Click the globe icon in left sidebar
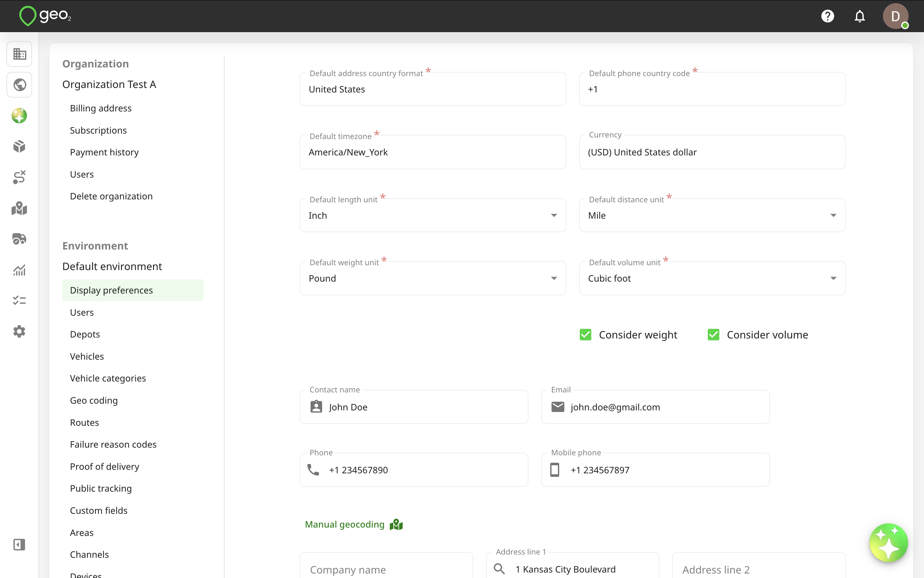The width and height of the screenshot is (924, 578). click(20, 85)
